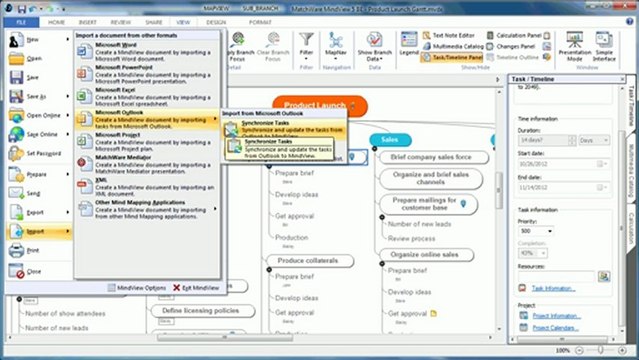The height and width of the screenshot is (360, 639).
Task: Choose the Microsoft Excel import icon
Action: tap(84, 97)
